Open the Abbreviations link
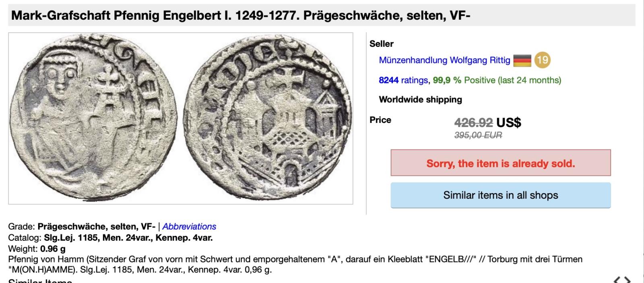Screen dimensions: 644x283 (x=189, y=227)
